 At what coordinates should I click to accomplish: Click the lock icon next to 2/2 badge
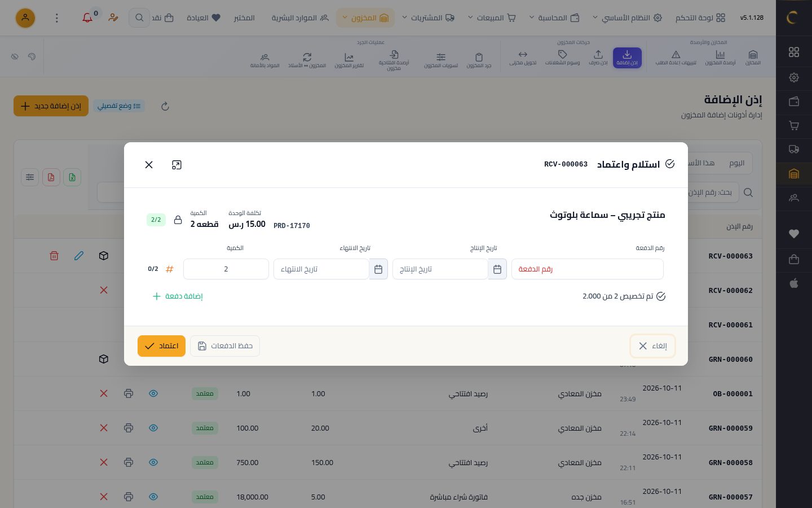(x=178, y=220)
